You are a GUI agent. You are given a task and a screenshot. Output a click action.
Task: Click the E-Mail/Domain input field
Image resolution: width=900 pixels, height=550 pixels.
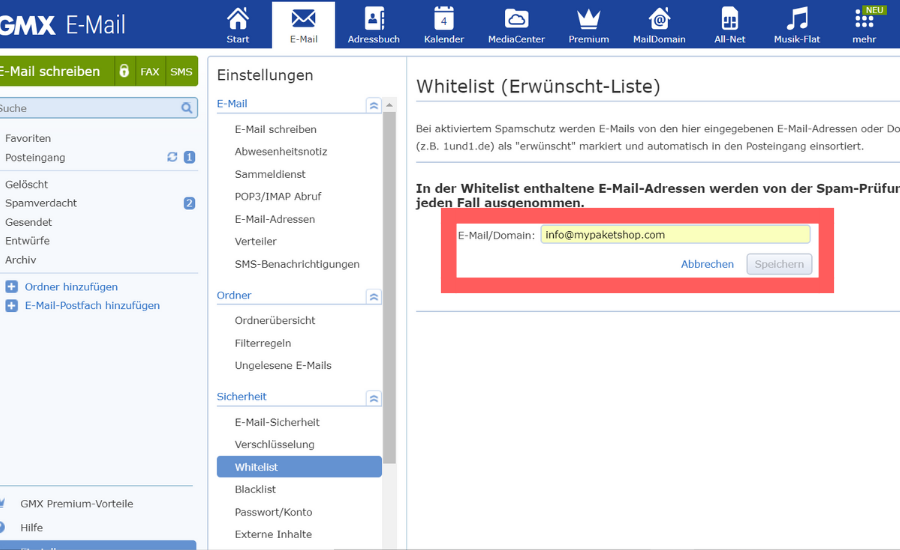click(675, 234)
